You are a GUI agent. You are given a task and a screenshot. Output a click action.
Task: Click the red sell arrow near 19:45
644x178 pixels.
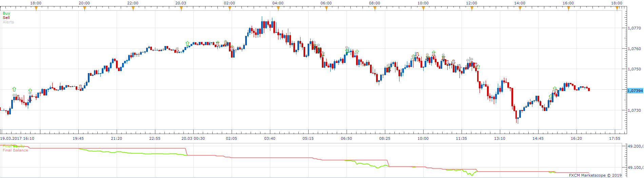coord(81,87)
